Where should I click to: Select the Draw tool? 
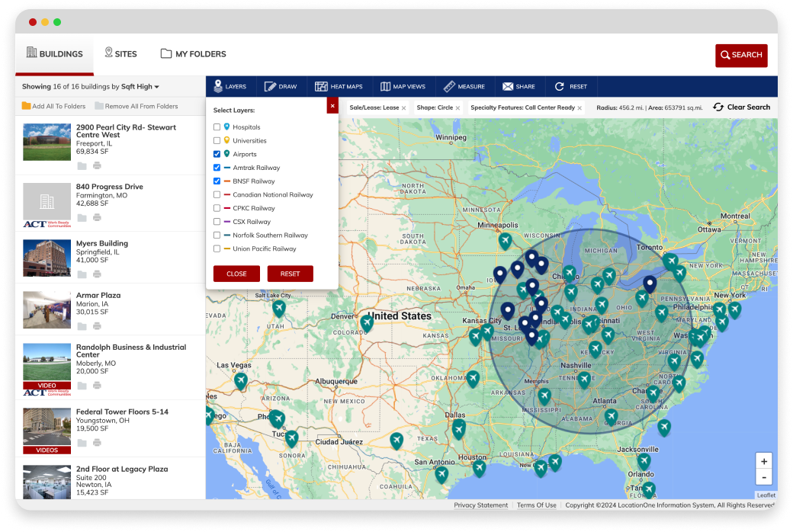coord(281,86)
